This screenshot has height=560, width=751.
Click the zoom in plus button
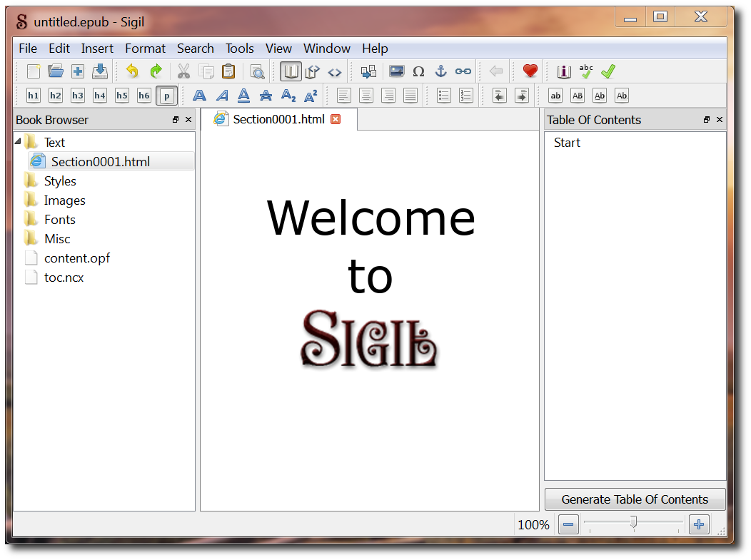point(699,525)
